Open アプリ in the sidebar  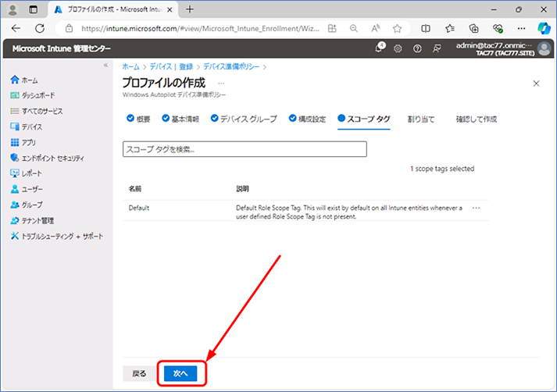[x=23, y=142]
